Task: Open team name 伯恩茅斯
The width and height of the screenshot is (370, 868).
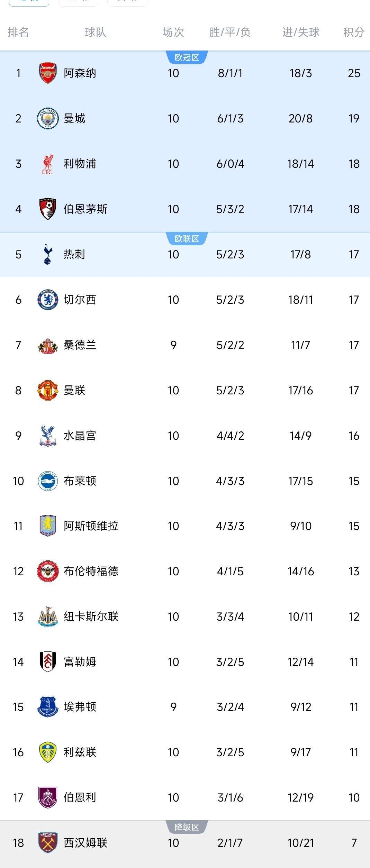Action: point(85,209)
